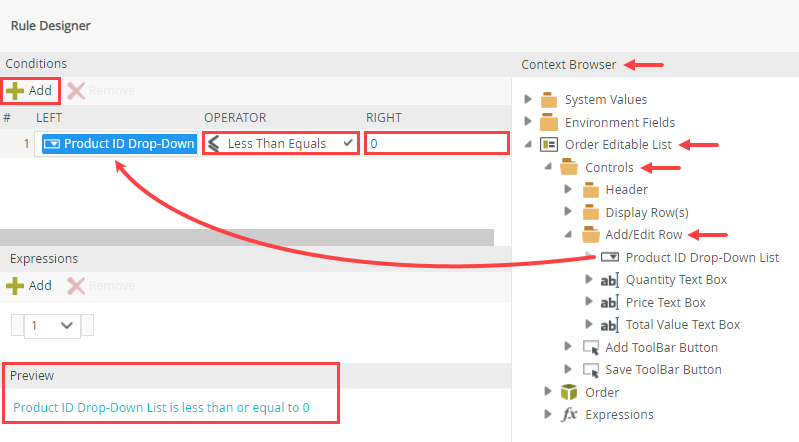Click the text box icon beside Quantity

pos(609,280)
